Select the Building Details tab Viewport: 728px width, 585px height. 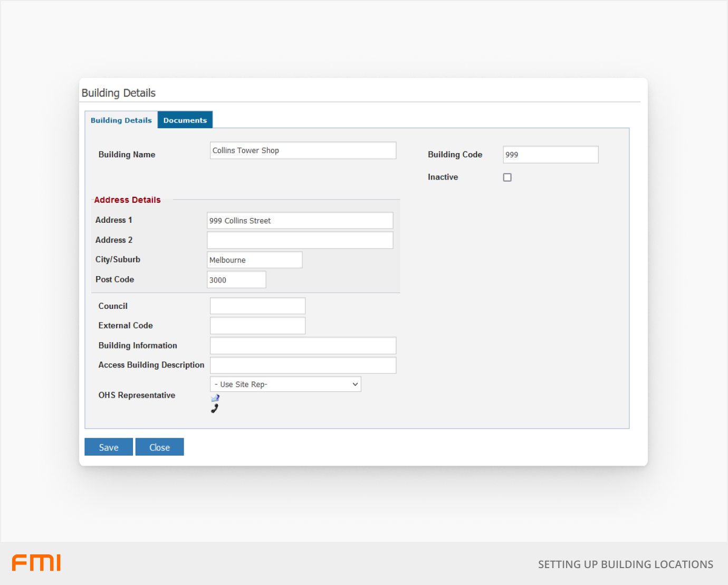(x=121, y=120)
